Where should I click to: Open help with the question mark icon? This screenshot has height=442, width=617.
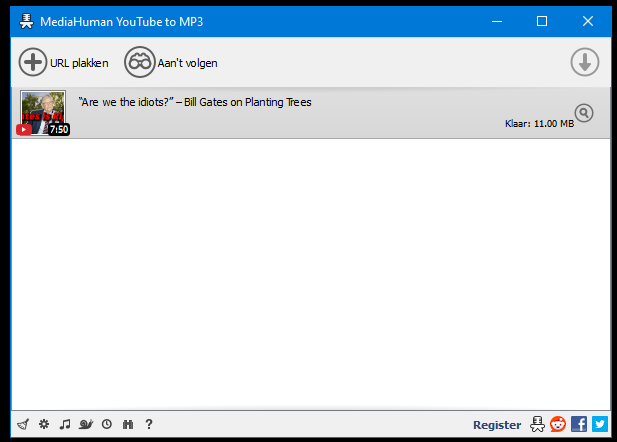tap(149, 424)
